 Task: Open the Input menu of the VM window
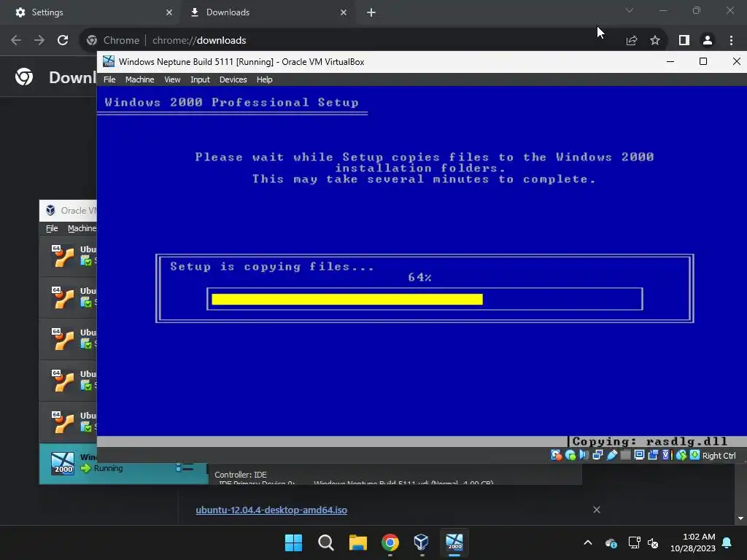pos(200,79)
